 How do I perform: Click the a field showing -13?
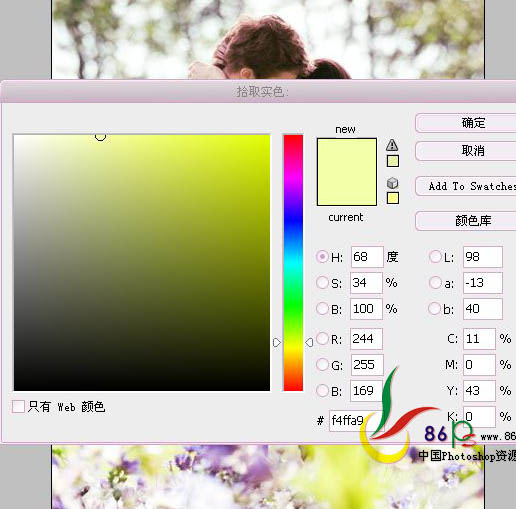click(x=483, y=283)
